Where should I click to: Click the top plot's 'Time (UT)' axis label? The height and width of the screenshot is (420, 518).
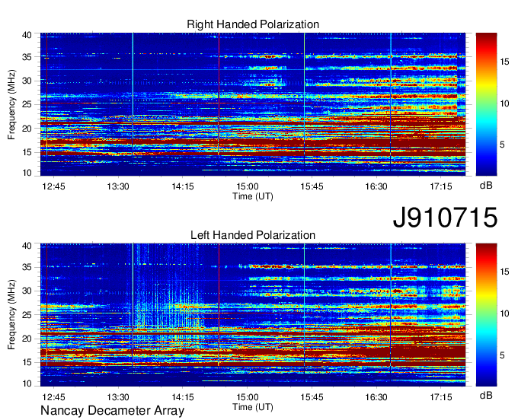(x=253, y=196)
